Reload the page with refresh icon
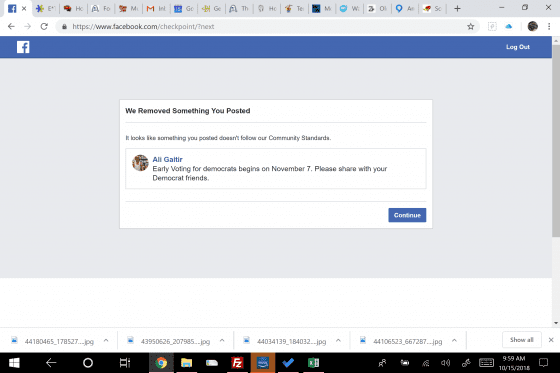The width and height of the screenshot is (560, 373). 44,26
